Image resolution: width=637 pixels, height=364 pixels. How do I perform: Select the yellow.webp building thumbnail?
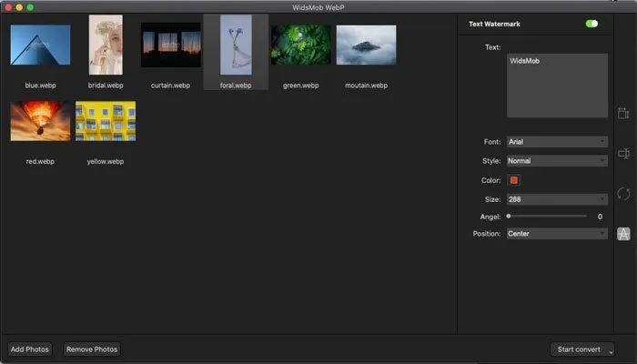tap(106, 121)
